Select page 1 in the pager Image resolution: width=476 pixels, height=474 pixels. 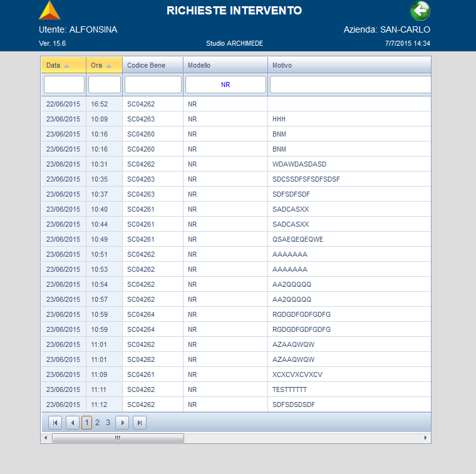pos(87,423)
